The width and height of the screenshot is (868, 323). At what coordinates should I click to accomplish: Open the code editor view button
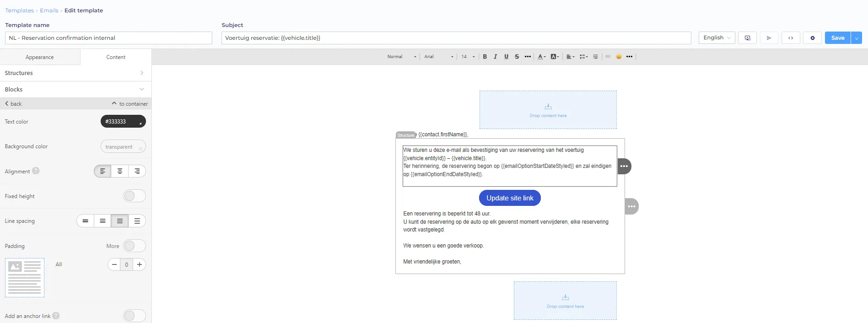click(x=791, y=38)
